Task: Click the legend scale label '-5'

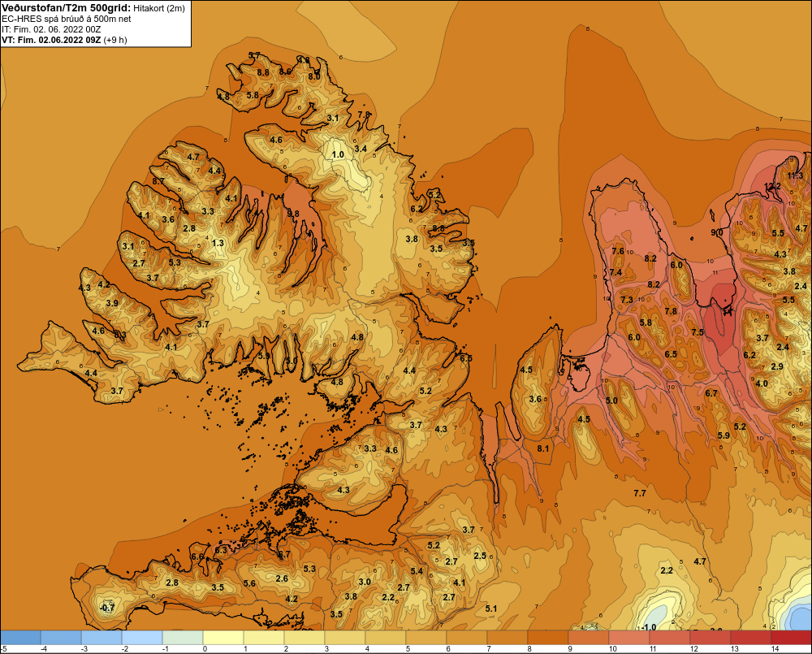Action: [4, 649]
